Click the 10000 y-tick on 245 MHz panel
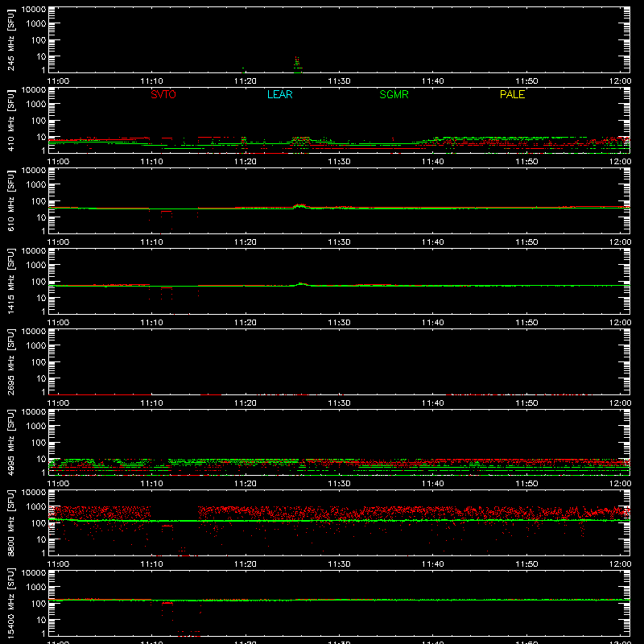 tap(34, 10)
